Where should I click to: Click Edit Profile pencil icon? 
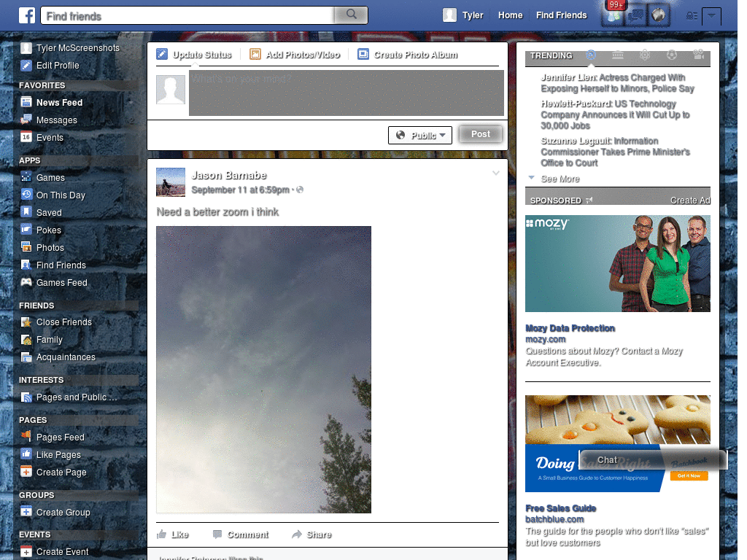coord(26,65)
